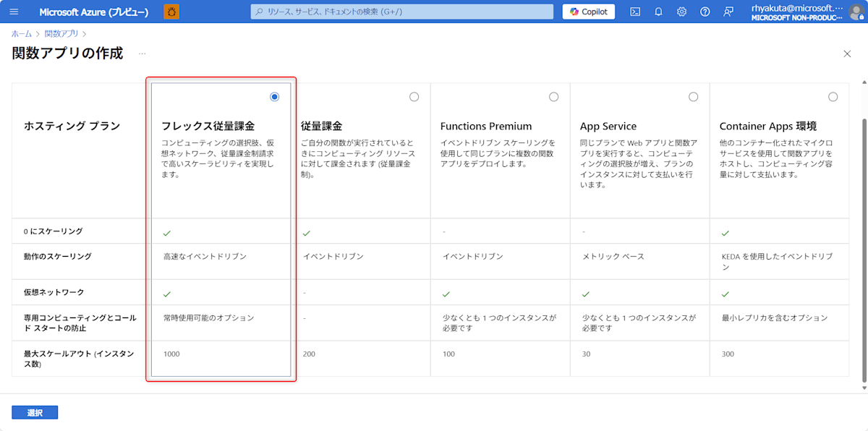Click the 選択 button
The height and width of the screenshot is (431, 868).
point(35,412)
